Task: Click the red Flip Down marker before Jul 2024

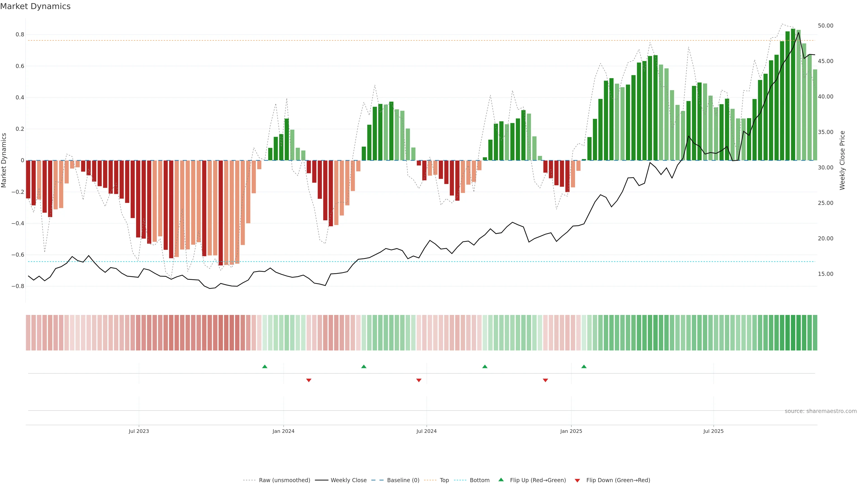Action: pos(418,380)
